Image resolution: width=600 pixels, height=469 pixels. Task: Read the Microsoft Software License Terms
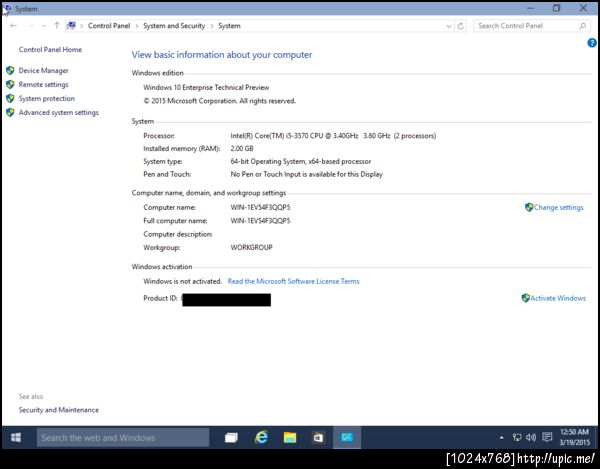[293, 281]
